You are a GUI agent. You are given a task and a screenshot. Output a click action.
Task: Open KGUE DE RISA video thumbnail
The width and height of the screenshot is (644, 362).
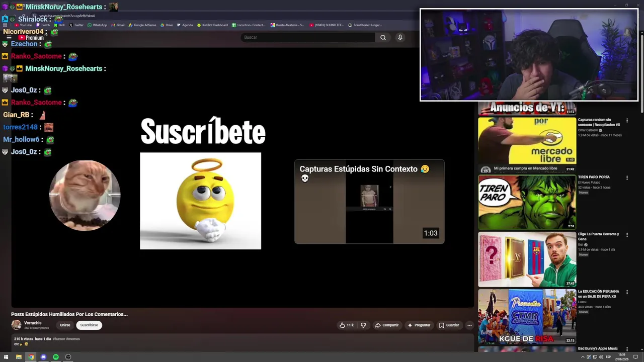[527, 316]
